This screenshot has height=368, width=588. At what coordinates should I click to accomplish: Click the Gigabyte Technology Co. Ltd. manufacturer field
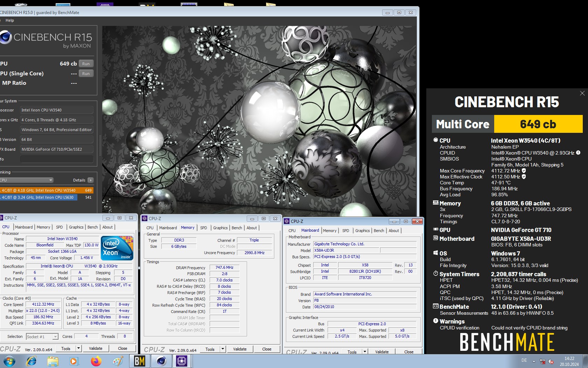pos(365,244)
